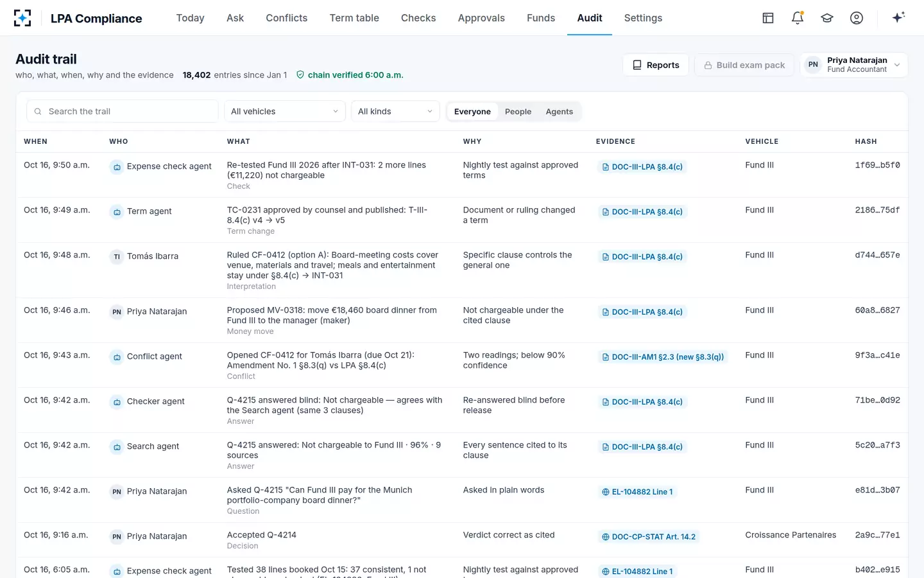Click the Checker agent bot icon
Screen dimensions: 924x578
click(x=117, y=401)
